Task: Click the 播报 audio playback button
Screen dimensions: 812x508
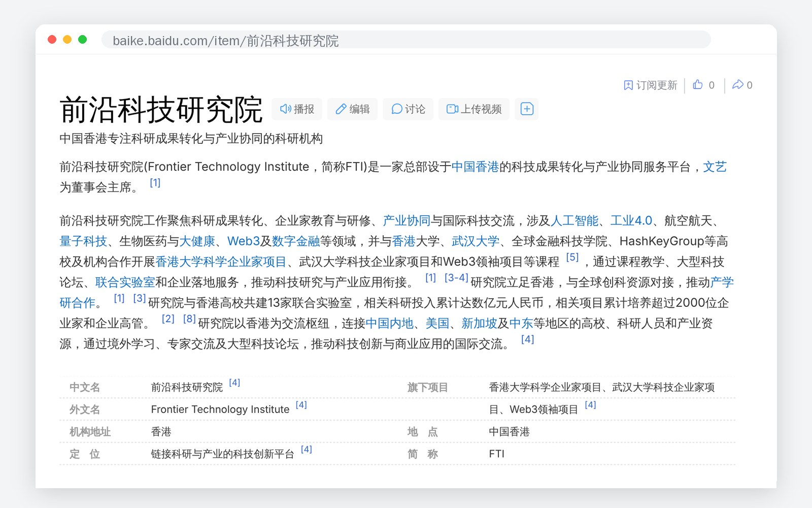Action: click(x=297, y=109)
